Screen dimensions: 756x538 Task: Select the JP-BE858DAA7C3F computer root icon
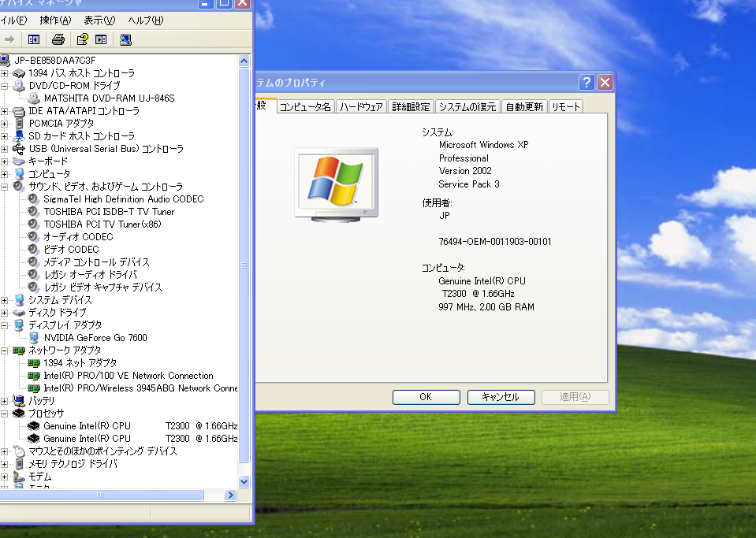point(5,60)
